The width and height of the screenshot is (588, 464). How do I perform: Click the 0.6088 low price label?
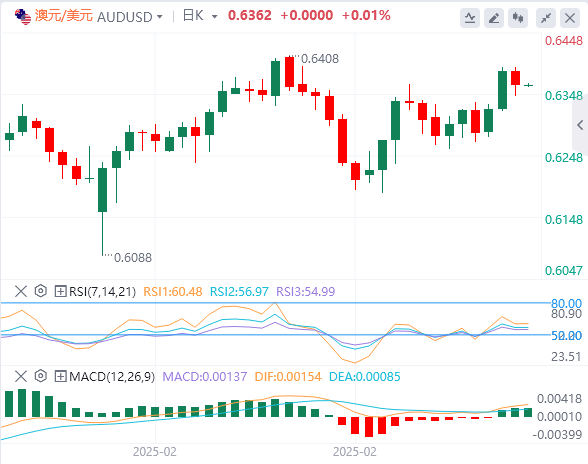coord(133,258)
